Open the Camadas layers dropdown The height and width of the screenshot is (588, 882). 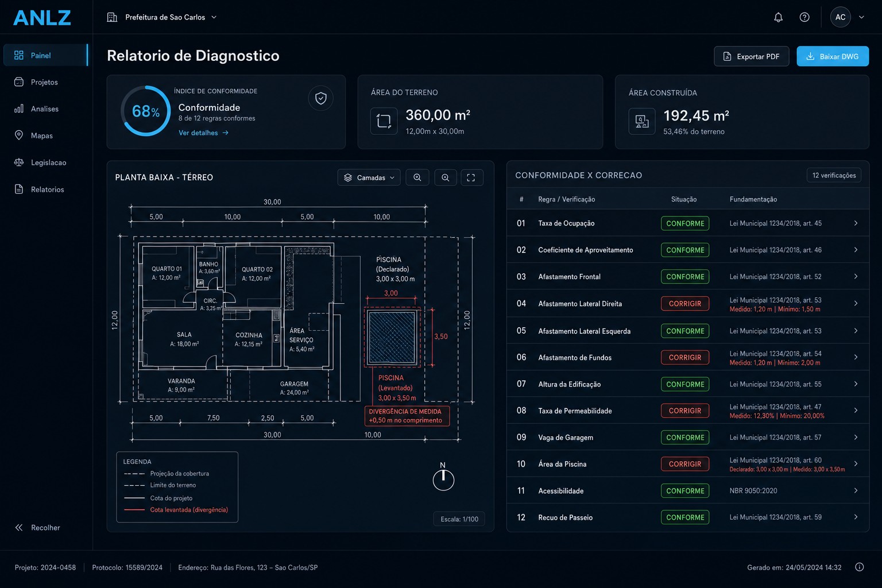[x=369, y=177]
